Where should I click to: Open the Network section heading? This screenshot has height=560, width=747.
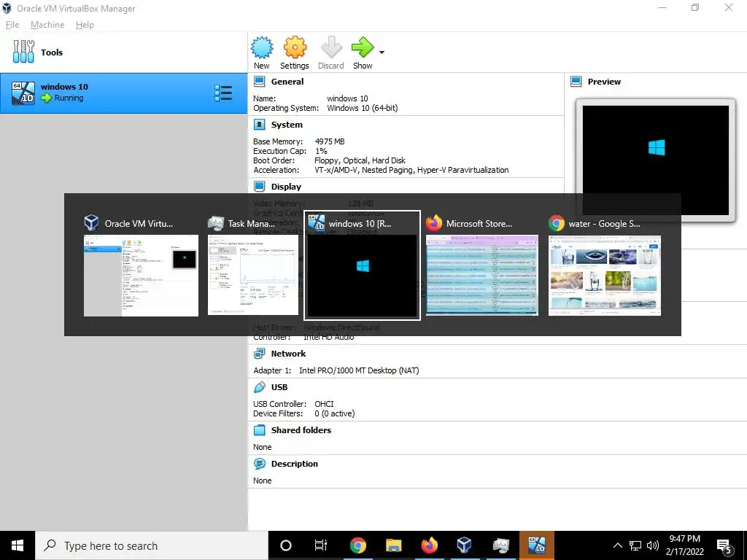click(x=288, y=354)
